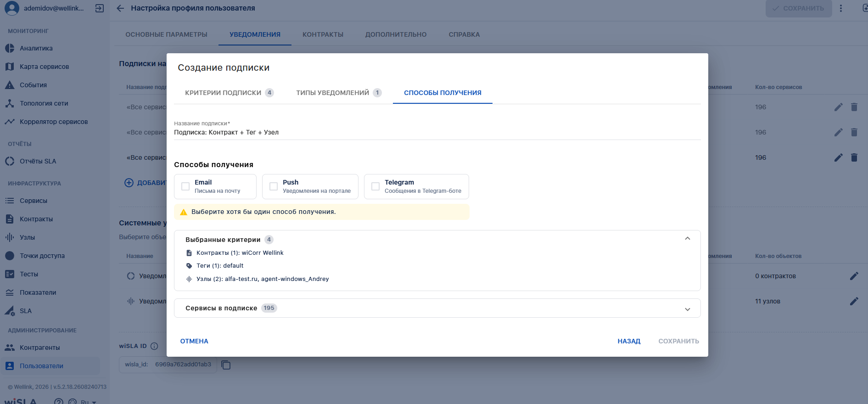The width and height of the screenshot is (868, 404).
Task: Open Коррелятор сервисов in the sidebar
Action: pos(54,122)
